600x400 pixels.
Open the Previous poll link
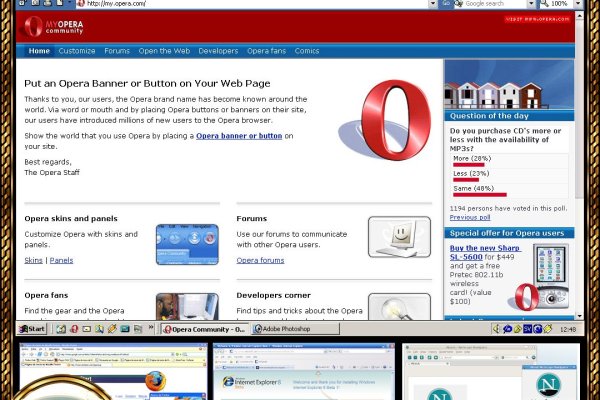pyautogui.click(x=470, y=217)
